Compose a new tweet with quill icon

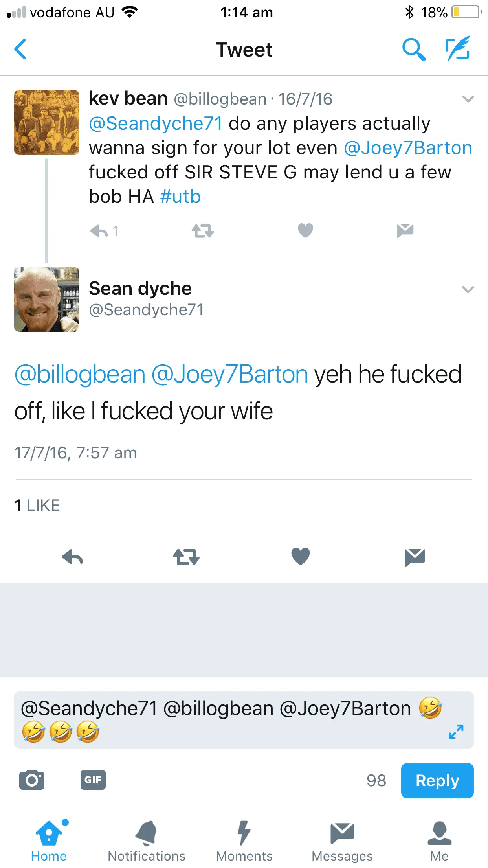pos(458,48)
